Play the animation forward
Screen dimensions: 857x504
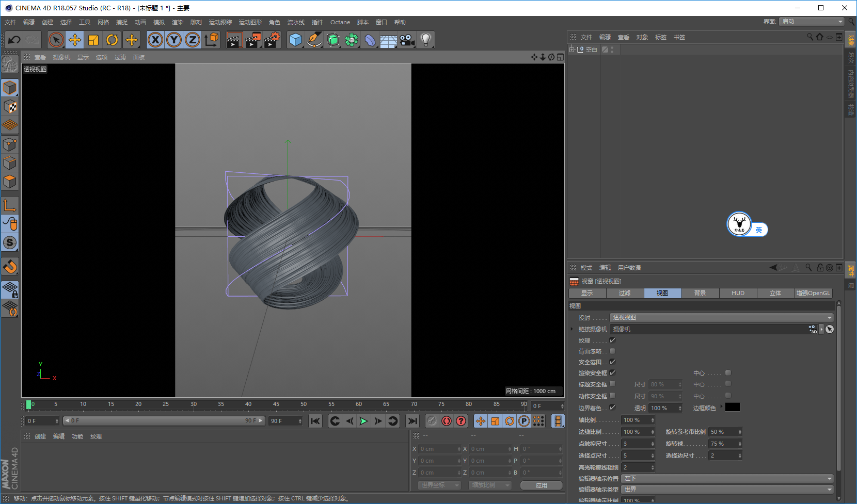[x=363, y=421]
